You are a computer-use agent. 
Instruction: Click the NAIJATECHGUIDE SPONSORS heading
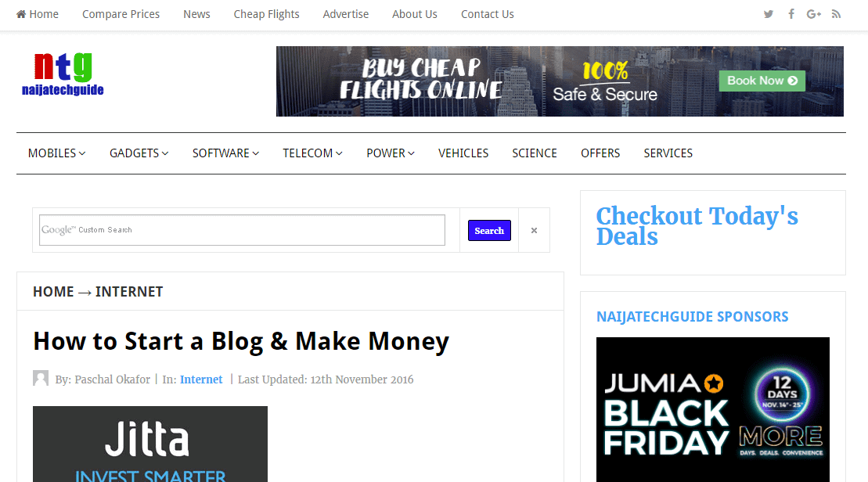(x=692, y=317)
